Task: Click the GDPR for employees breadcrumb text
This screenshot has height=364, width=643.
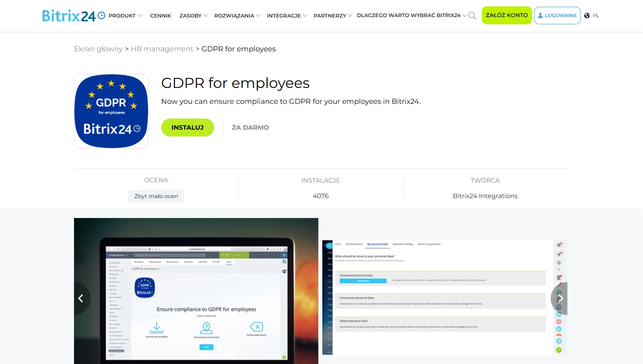Action: pyautogui.click(x=239, y=49)
